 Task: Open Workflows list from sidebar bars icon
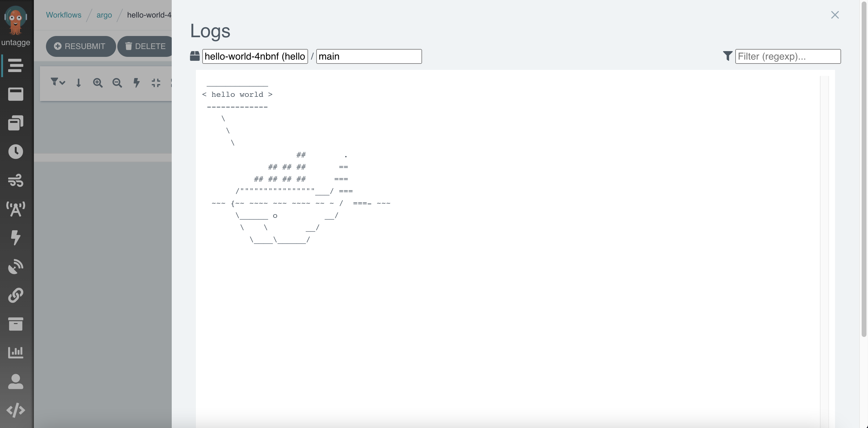15,65
